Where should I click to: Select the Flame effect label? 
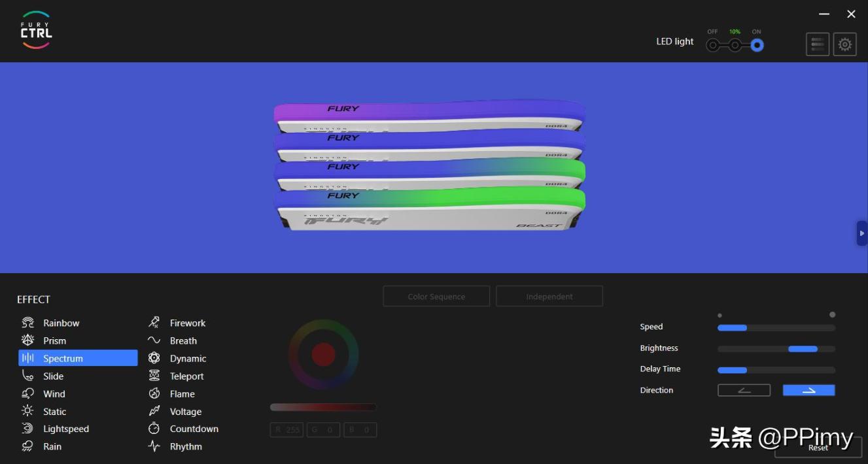click(182, 393)
